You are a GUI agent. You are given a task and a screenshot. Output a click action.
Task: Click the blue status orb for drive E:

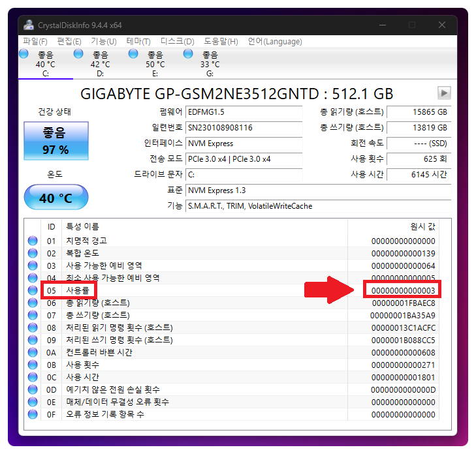click(x=133, y=53)
